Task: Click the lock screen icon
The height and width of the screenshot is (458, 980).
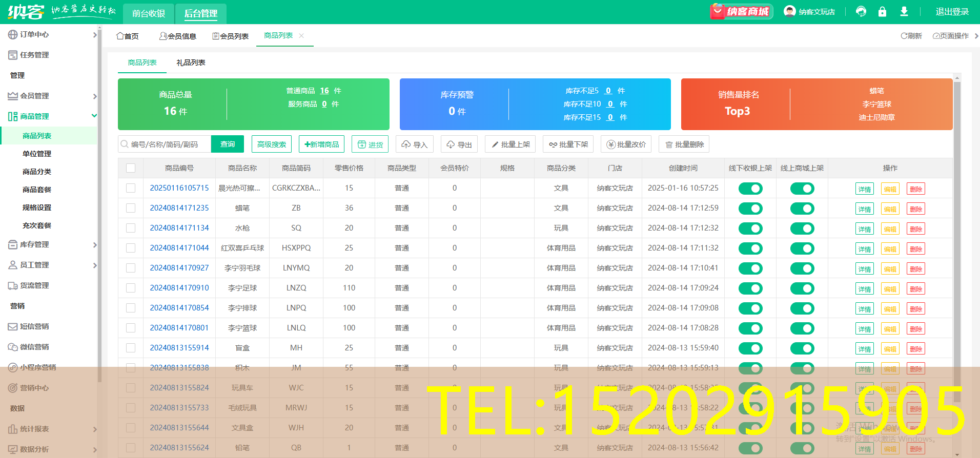Action: pos(882,11)
